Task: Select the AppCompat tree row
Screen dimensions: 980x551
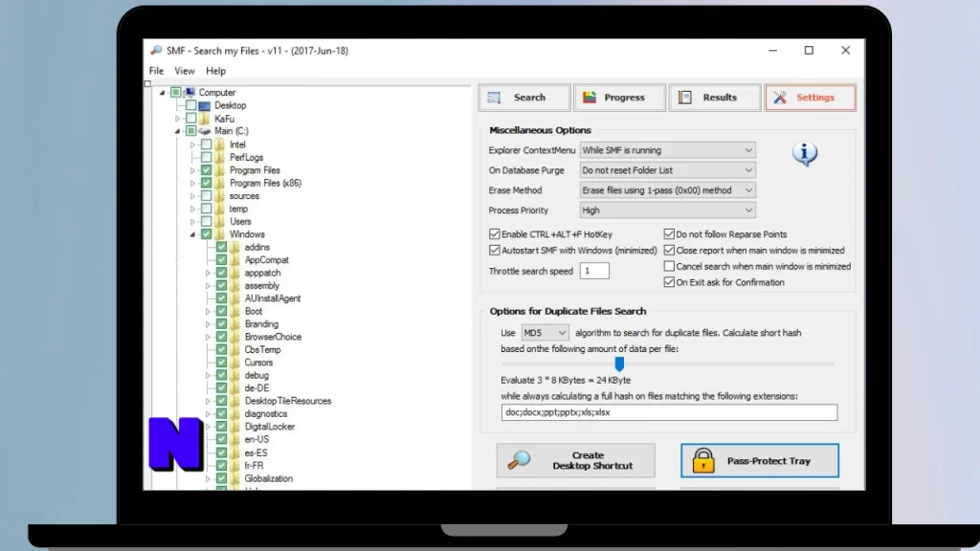Action: [266, 260]
